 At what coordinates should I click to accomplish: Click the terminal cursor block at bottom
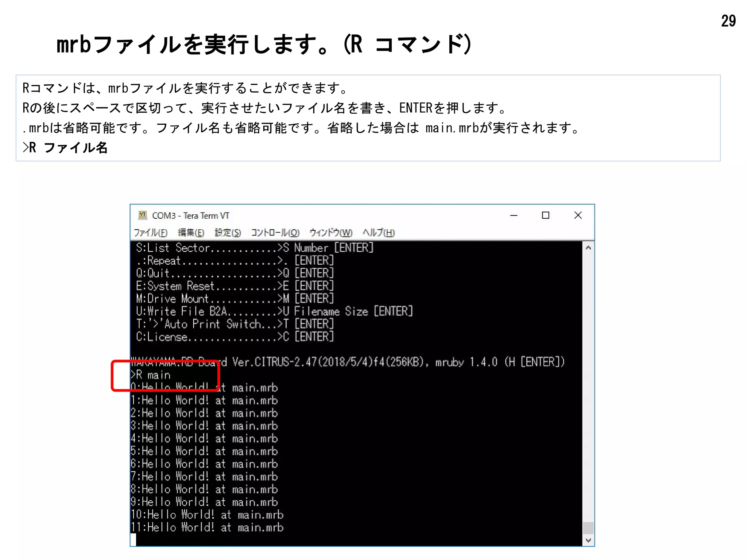point(133,540)
